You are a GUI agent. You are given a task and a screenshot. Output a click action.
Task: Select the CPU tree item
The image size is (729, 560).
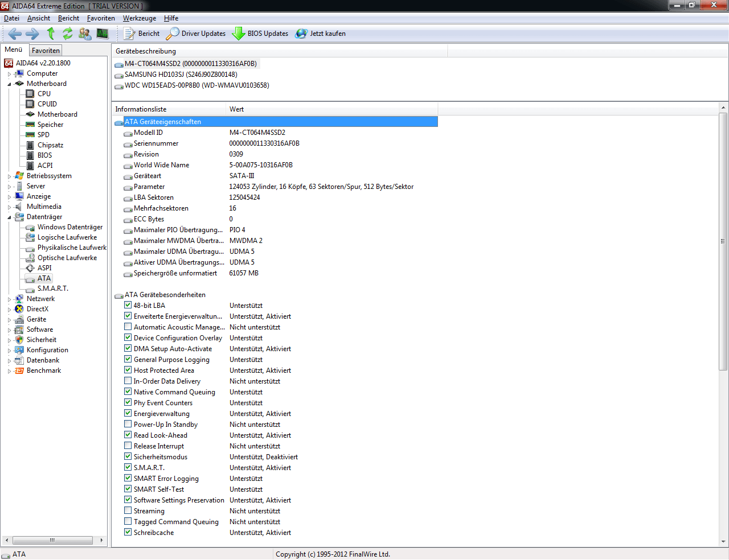pyautogui.click(x=44, y=94)
